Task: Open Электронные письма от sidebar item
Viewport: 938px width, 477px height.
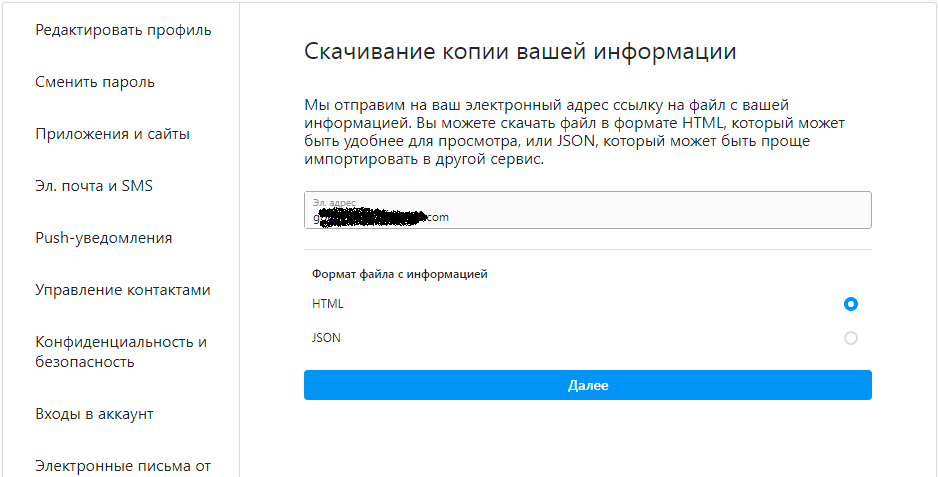Action: point(123,465)
